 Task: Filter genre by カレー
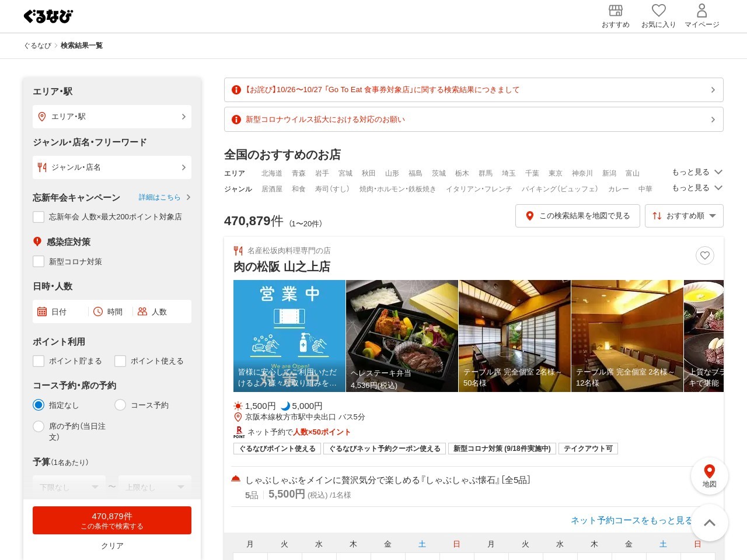pos(619,189)
